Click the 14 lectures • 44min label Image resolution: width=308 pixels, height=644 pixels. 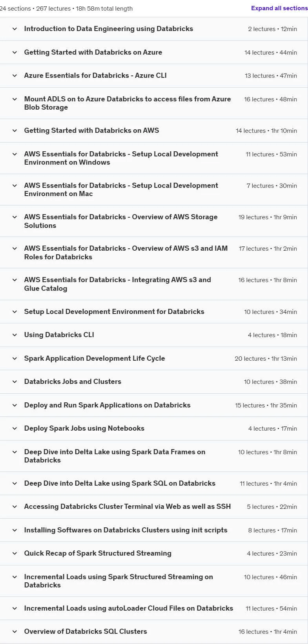(271, 53)
